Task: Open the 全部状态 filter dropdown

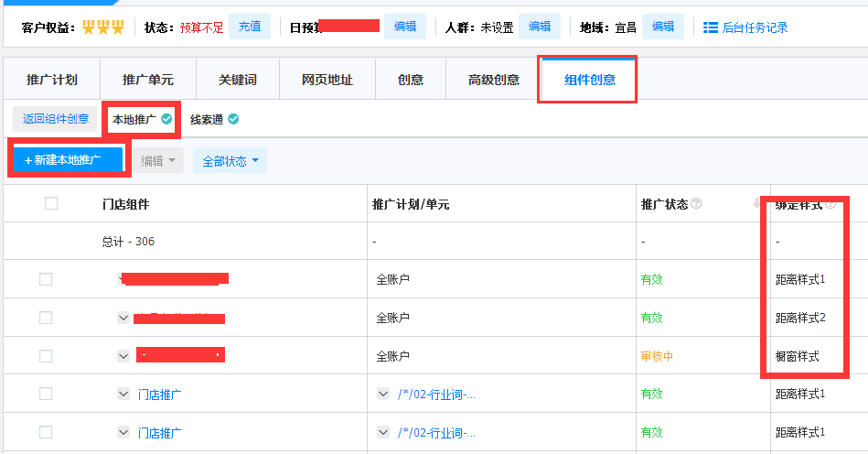Action: 230,160
